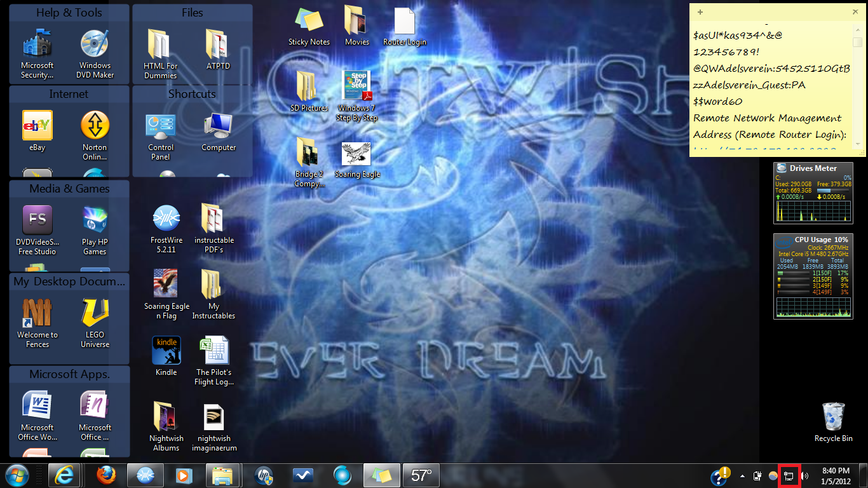This screenshot has width=868, height=488.
Task: Launch LEGO Universe from the desktop
Action: (95, 323)
